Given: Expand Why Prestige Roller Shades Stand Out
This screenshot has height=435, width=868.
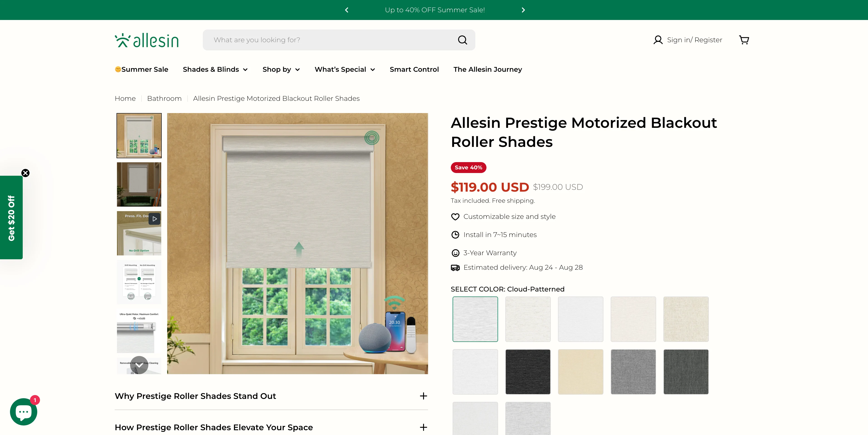Looking at the screenshot, I should pyautogui.click(x=423, y=396).
